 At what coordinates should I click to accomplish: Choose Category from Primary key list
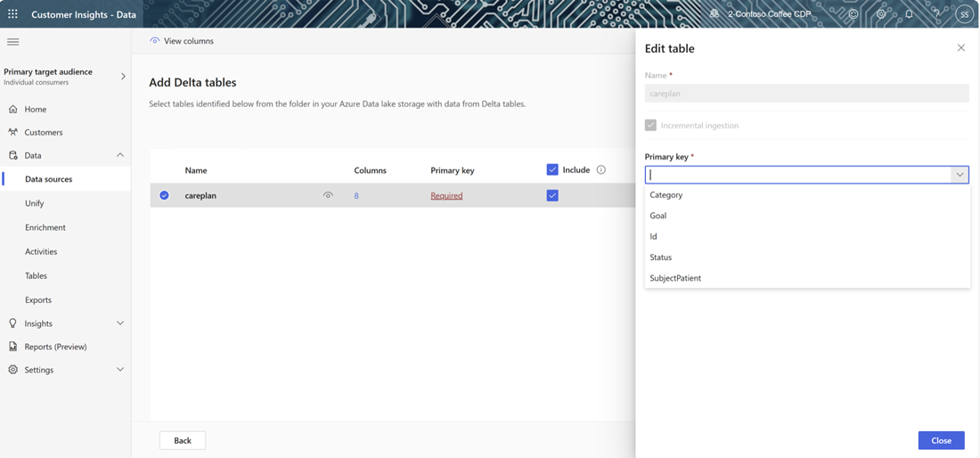807,195
